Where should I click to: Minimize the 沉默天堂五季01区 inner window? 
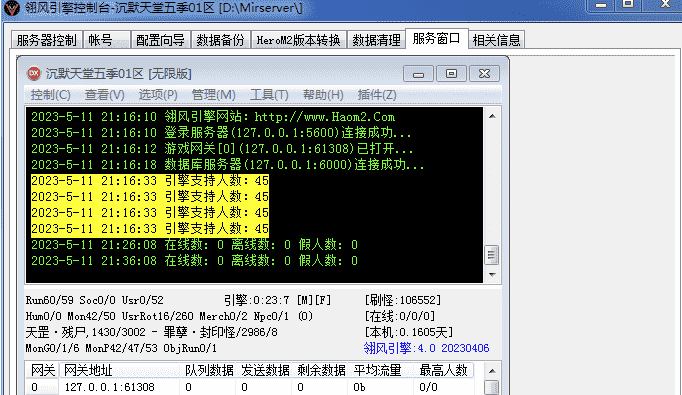(x=418, y=74)
